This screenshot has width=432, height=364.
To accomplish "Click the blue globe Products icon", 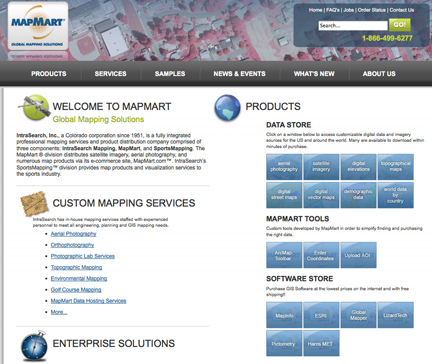I will click(227, 107).
